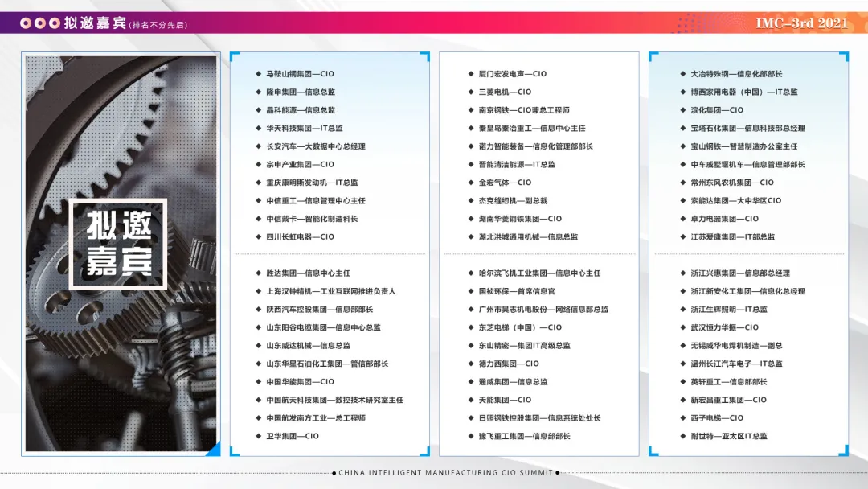Image resolution: width=868 pixels, height=489 pixels.
Task: Click the '常州东风农机集团—CIO' entry
Action: [732, 183]
